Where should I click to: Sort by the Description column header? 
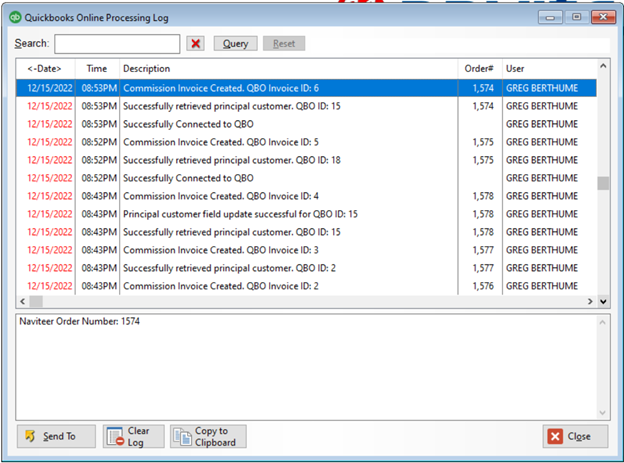click(289, 68)
